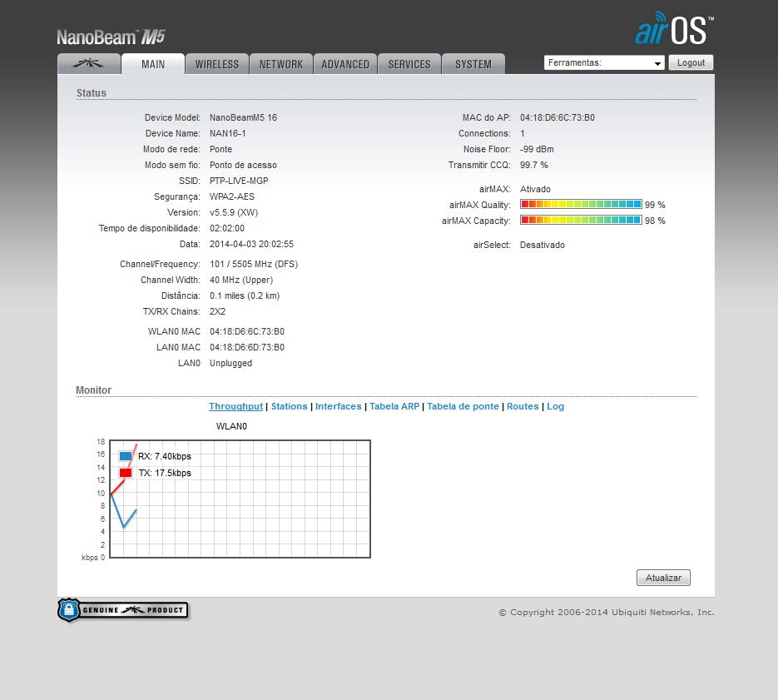Select the device name NAN16-1
Viewport: 778px width, 700px height.
click(x=228, y=133)
